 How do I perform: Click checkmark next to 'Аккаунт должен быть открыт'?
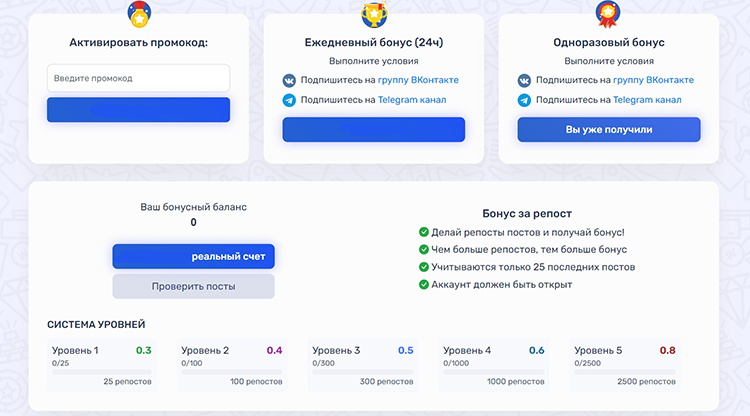423,285
